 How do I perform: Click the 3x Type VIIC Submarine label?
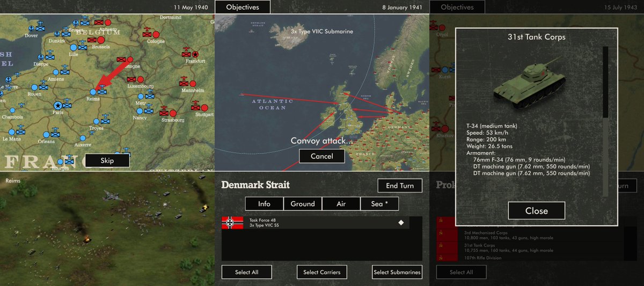pyautogui.click(x=322, y=32)
